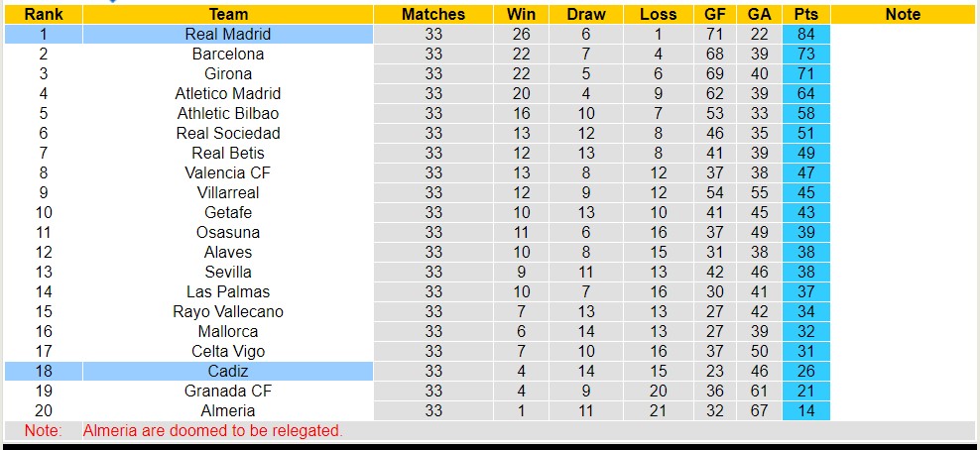
Task: Open the Rayo Vallecano team link
Action: 228,311
